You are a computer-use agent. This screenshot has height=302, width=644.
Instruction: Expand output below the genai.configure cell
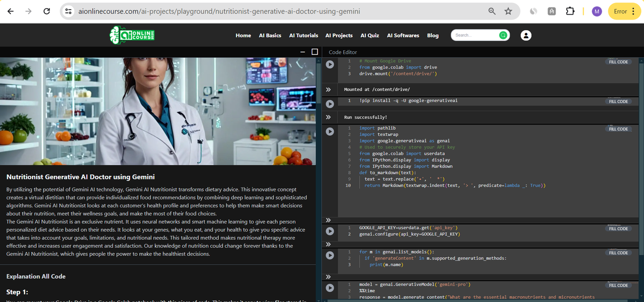click(328, 244)
